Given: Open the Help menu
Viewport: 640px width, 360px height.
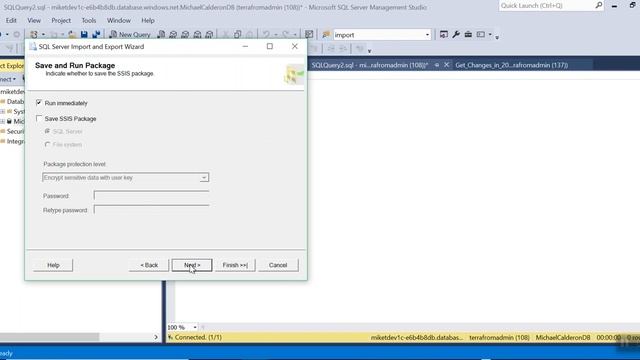Looking at the screenshot, I should [x=148, y=20].
